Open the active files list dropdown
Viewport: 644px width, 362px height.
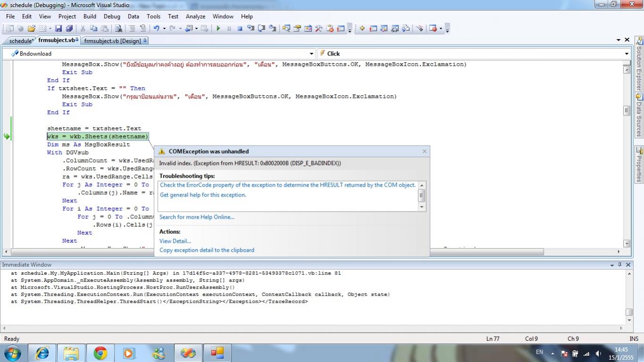coord(619,40)
